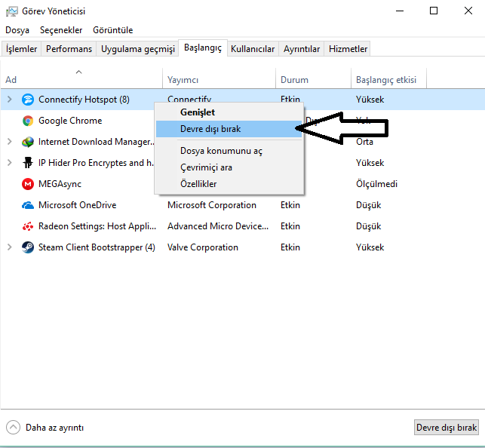This screenshot has width=485, height=448.
Task: Sort by the Durum column header
Action: tap(313, 79)
